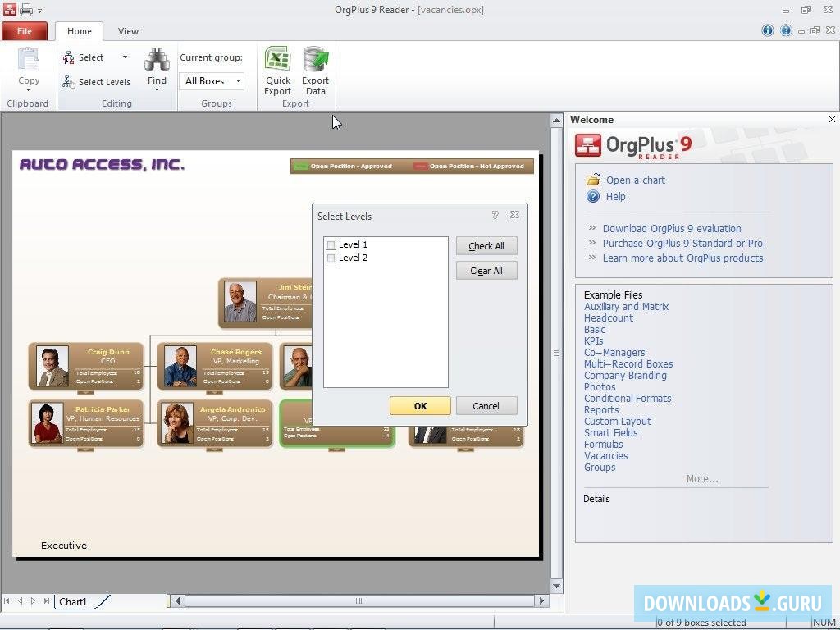Switch to the View ribbon tab
The width and height of the screenshot is (840, 630).
tap(128, 30)
